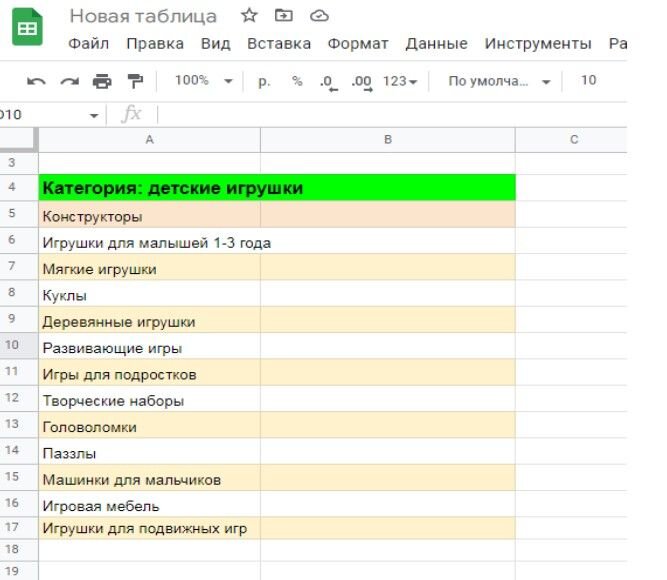Open the Google Sheets home icon
The height and width of the screenshot is (580, 667).
(27, 26)
